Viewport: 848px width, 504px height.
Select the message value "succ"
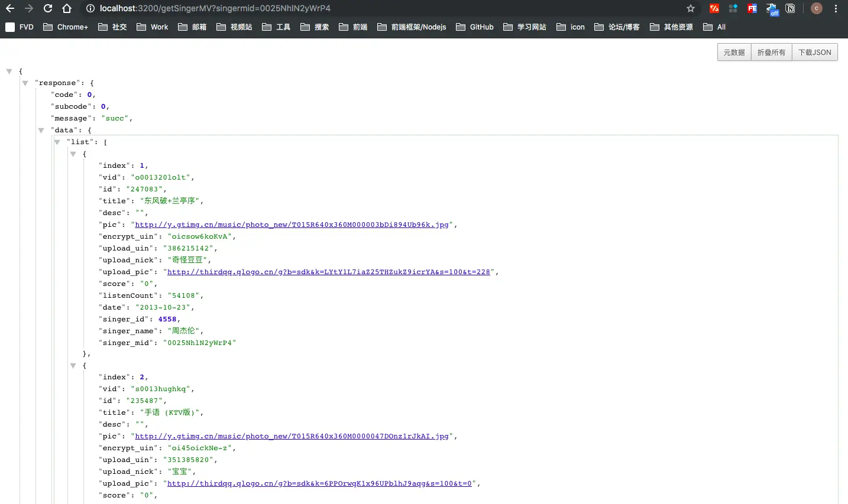click(x=115, y=118)
